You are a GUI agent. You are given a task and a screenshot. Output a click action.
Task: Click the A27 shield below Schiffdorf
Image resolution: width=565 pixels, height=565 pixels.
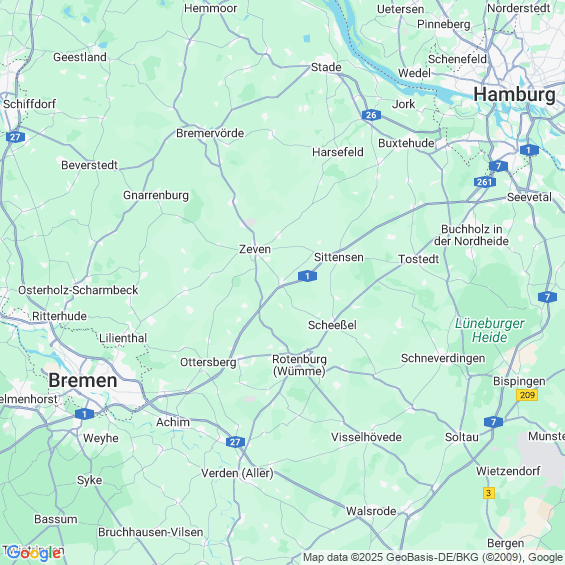(15, 137)
